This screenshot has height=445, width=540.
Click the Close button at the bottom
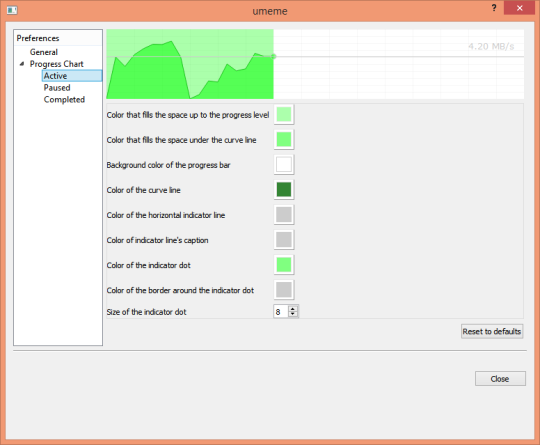[500, 379]
